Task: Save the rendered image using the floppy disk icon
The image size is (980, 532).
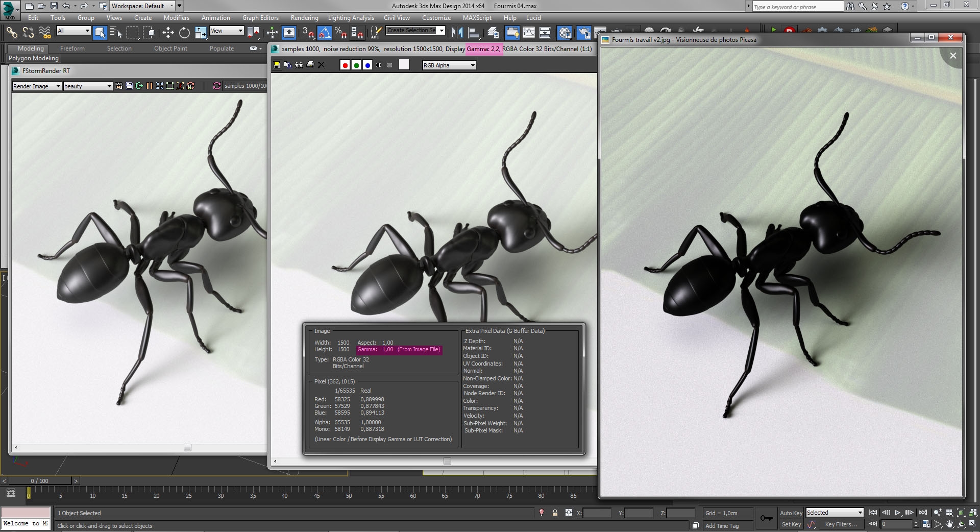Action: [277, 65]
